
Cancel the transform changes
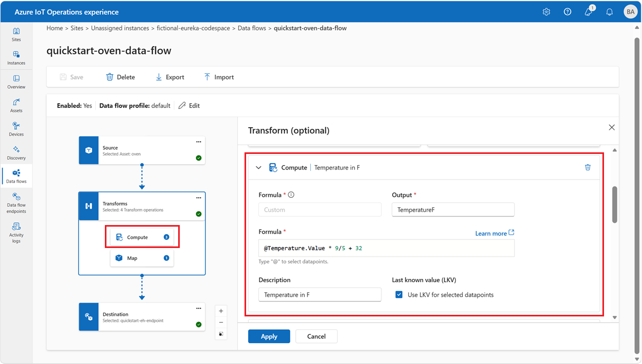tap(316, 336)
